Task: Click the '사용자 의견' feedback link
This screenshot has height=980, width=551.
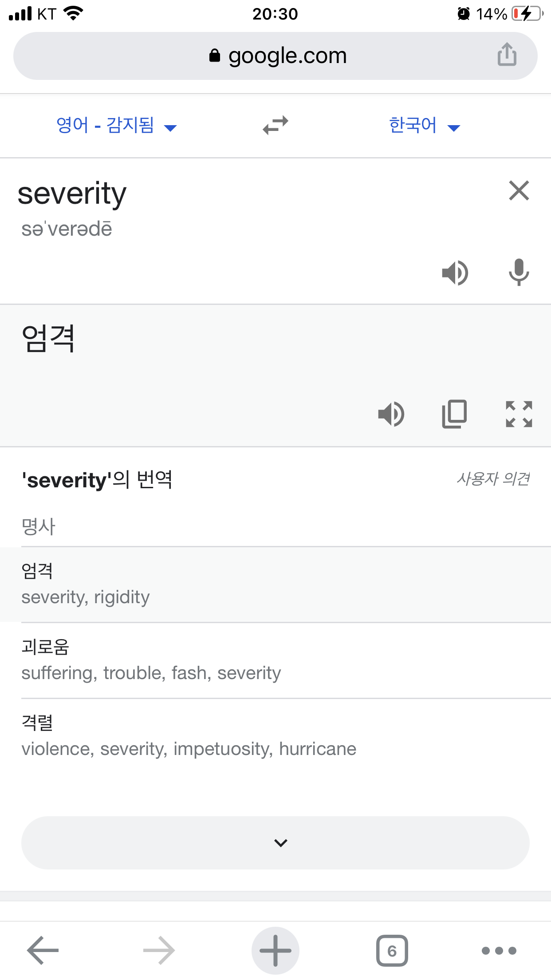Action: 493,478
